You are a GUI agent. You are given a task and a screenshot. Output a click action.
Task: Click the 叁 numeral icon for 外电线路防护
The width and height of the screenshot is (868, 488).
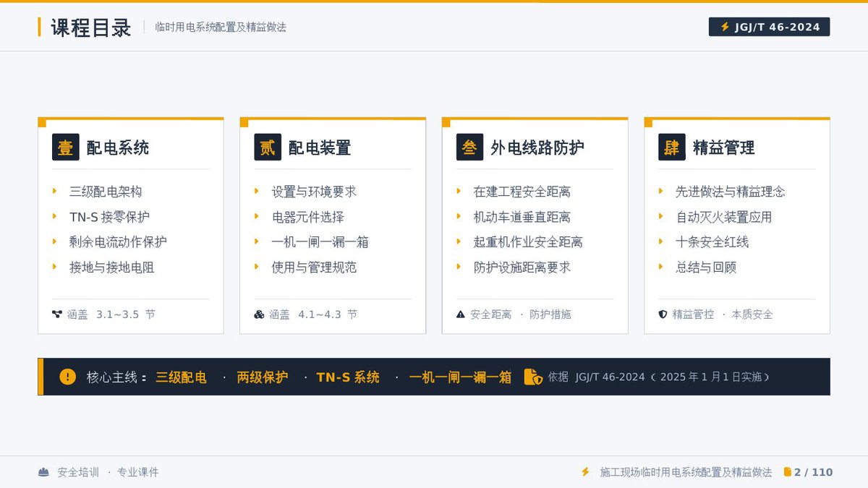469,147
